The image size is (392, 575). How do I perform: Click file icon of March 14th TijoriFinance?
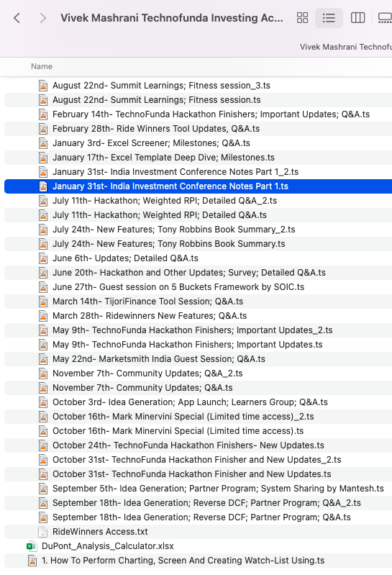coord(43,302)
